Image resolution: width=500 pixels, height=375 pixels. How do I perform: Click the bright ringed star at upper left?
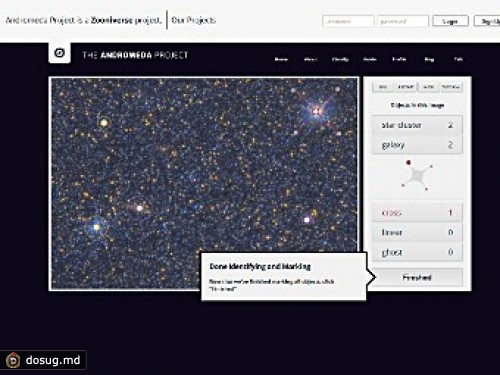click(x=104, y=123)
